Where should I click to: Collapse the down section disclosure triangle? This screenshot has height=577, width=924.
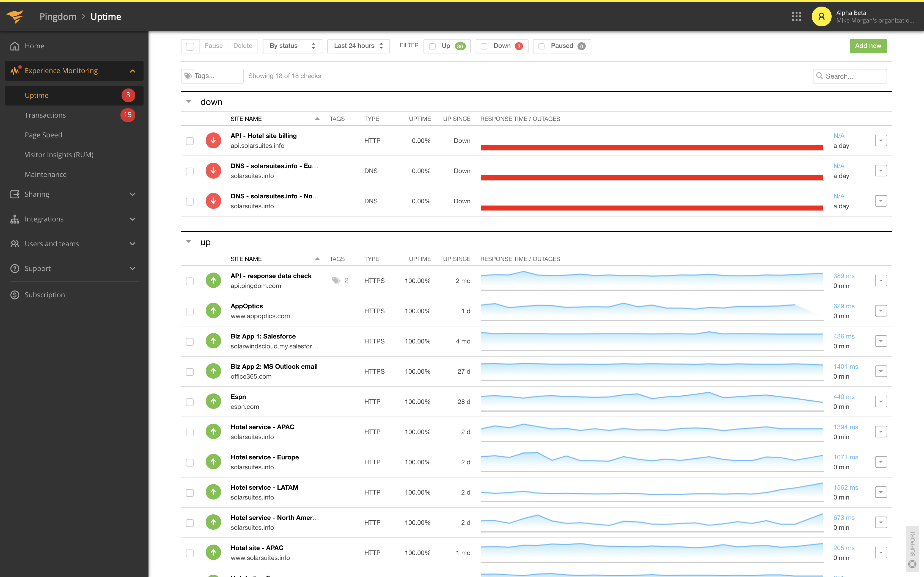point(188,102)
